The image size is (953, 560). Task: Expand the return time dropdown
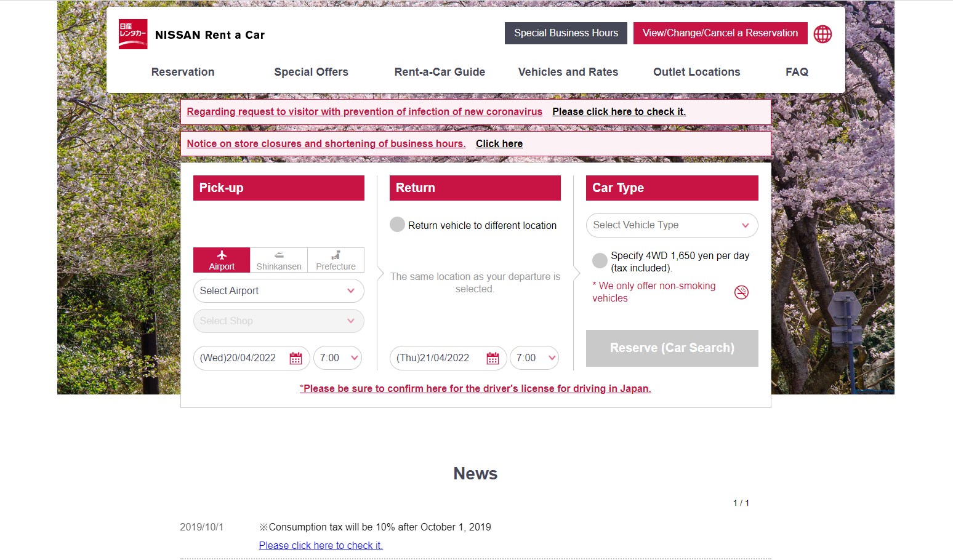tap(534, 358)
